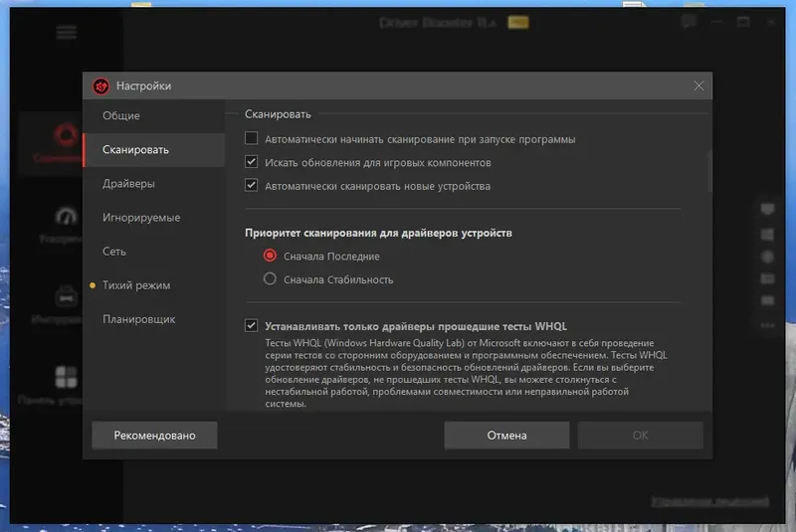Open the four-squares panel icon in main sidebar
Screen dimensions: 796x532
click(66, 377)
